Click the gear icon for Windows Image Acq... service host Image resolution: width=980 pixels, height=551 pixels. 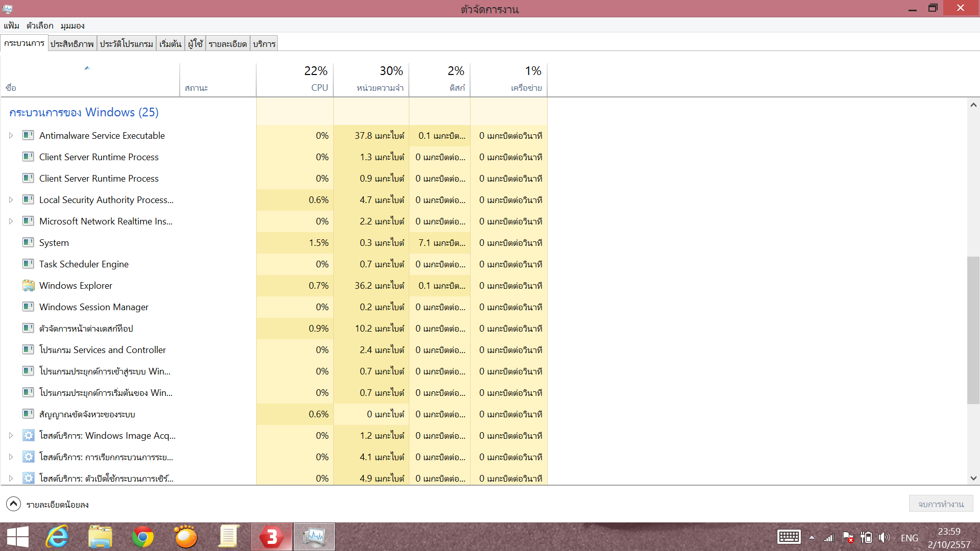pyautogui.click(x=28, y=435)
